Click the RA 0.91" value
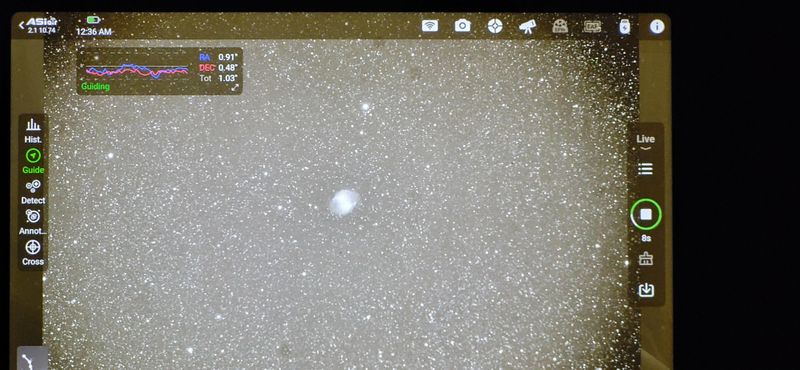 pyautogui.click(x=228, y=57)
